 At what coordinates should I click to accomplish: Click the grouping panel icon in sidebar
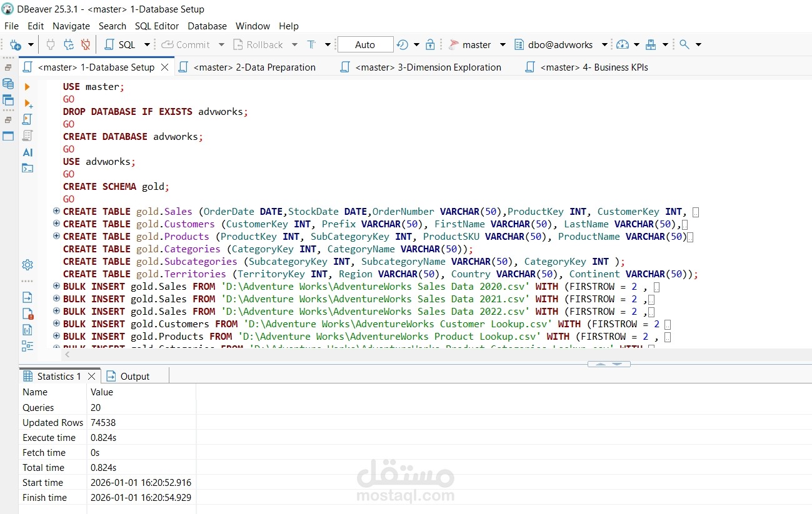point(27,346)
